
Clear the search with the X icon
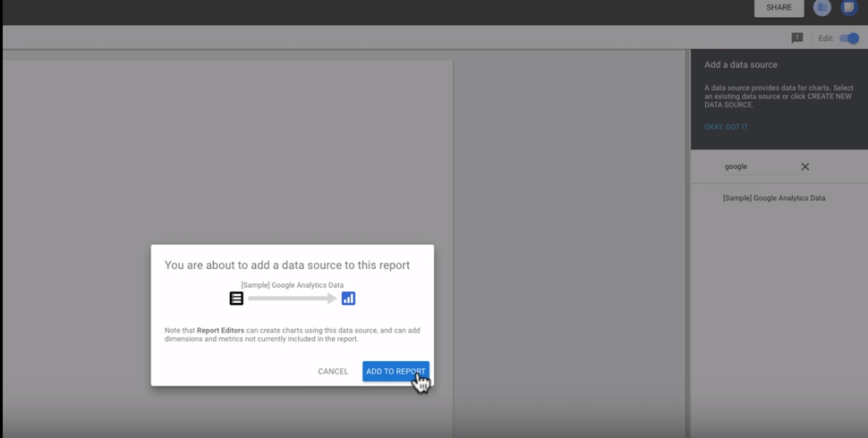coord(805,167)
